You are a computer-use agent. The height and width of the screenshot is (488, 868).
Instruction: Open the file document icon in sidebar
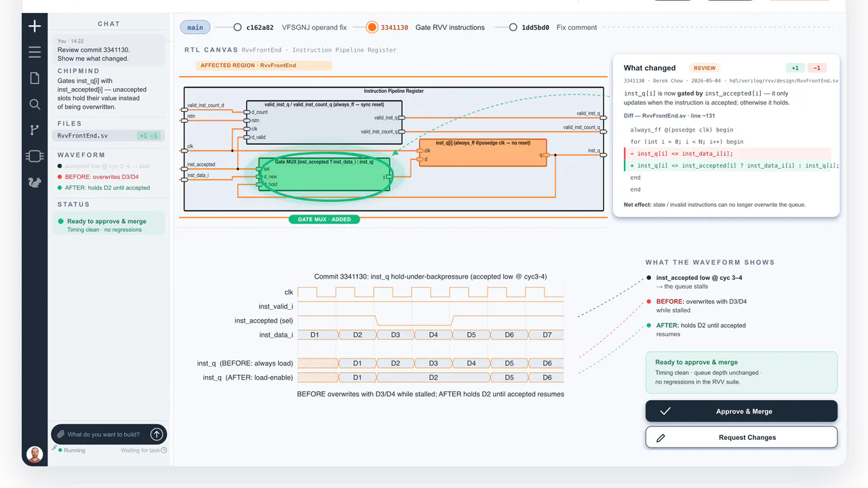click(35, 78)
